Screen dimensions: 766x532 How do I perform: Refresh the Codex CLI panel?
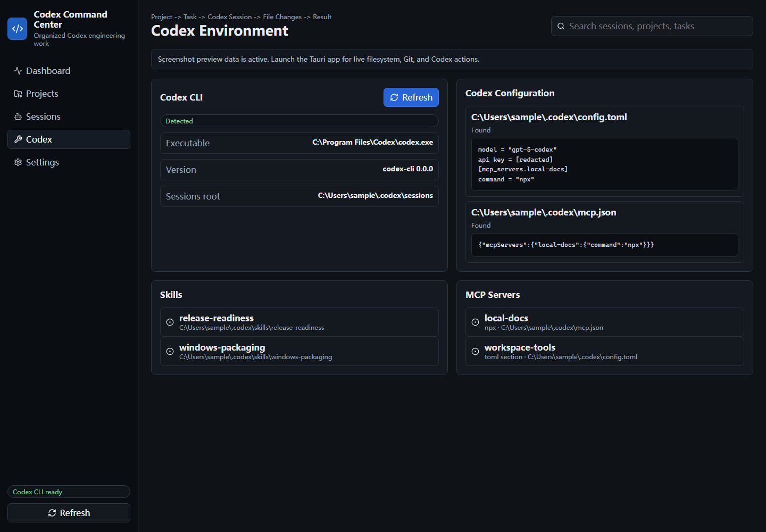[411, 97]
